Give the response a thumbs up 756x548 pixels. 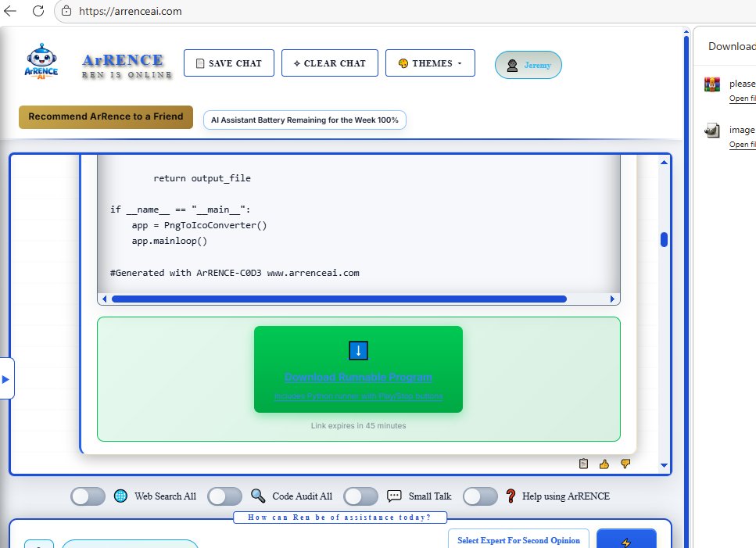point(604,464)
